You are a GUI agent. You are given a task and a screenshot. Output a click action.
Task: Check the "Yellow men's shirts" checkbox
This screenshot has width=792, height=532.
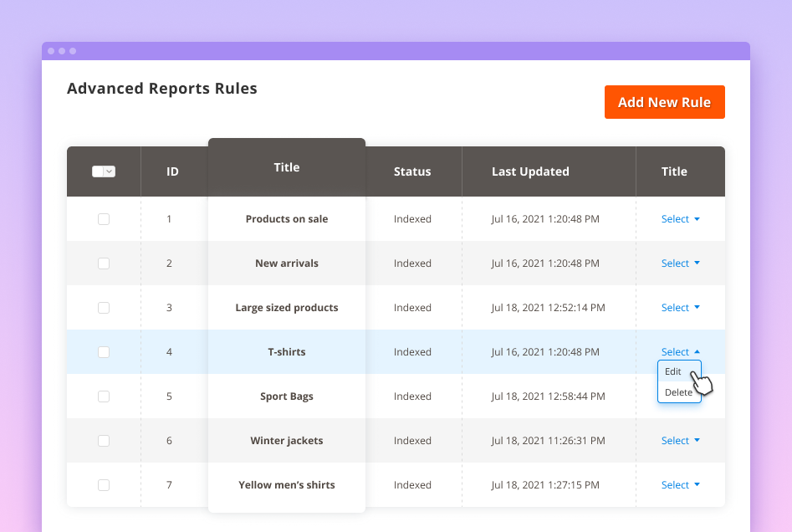point(103,484)
